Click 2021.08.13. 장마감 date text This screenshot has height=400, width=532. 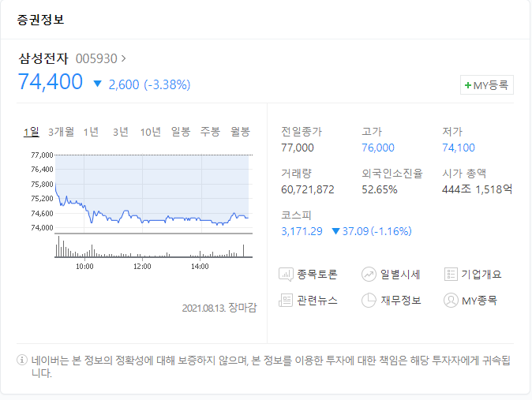click(219, 308)
